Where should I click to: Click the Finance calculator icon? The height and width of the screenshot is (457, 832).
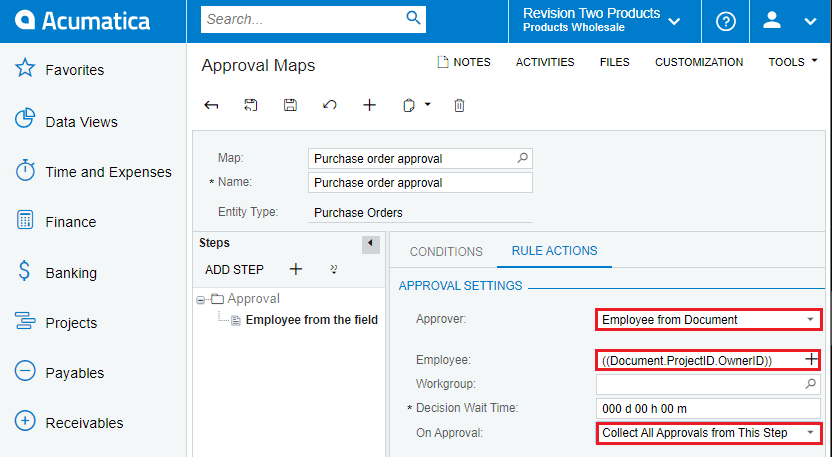pos(25,220)
